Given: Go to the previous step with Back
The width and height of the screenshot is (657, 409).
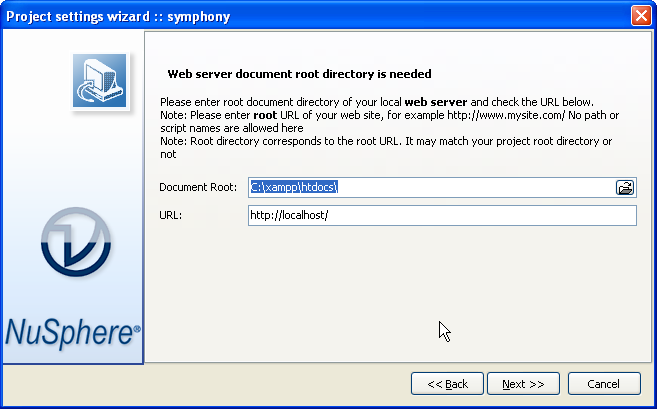Looking at the screenshot, I should 447,383.
